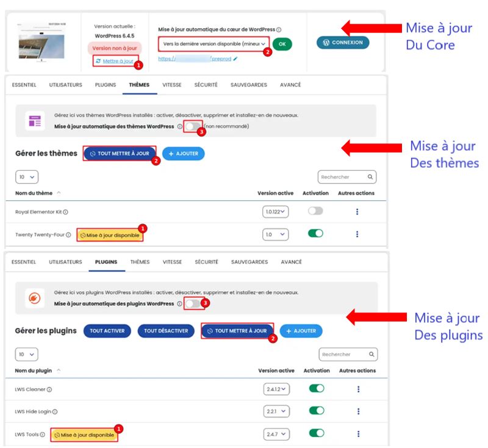The image size is (488, 448).
Task: Click TOUT DÉSACTIVER in Gérer les plugins
Action: tap(167, 330)
